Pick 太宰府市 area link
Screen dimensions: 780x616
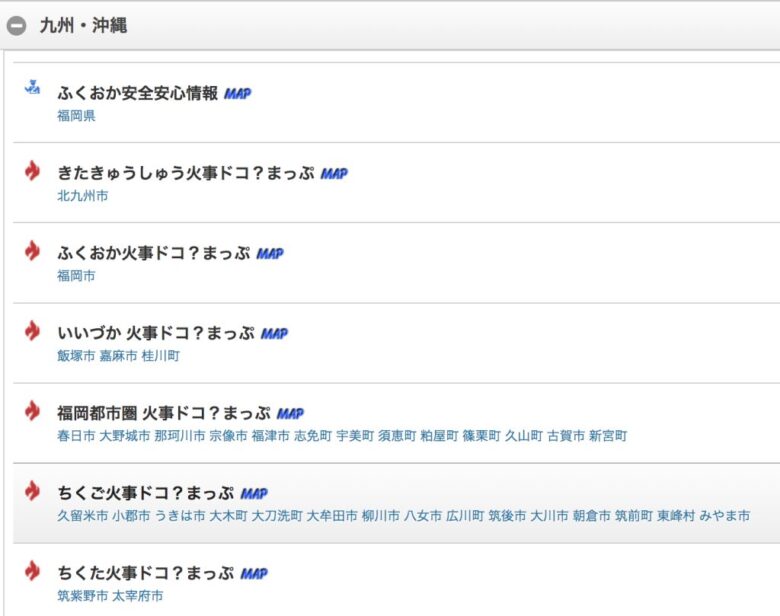coord(138,596)
